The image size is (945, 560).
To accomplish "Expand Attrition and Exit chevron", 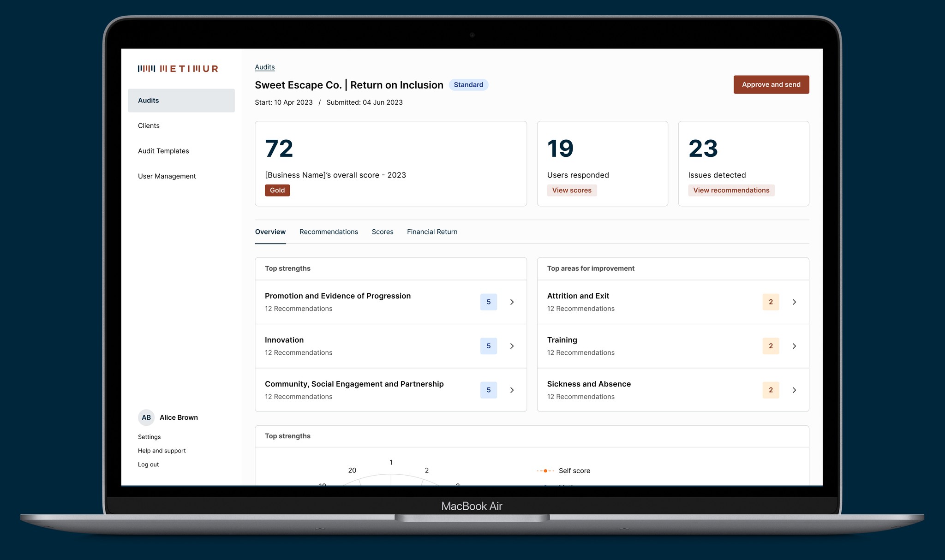I will 794,302.
